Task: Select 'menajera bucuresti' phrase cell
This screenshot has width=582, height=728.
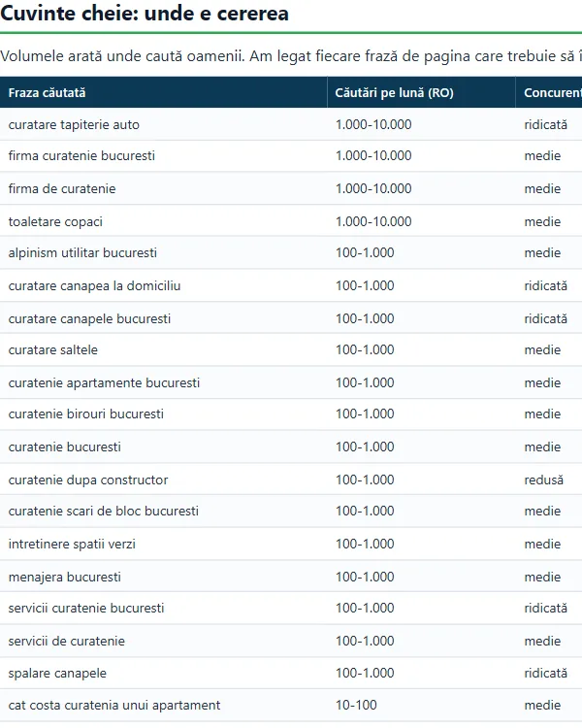Action: click(163, 577)
